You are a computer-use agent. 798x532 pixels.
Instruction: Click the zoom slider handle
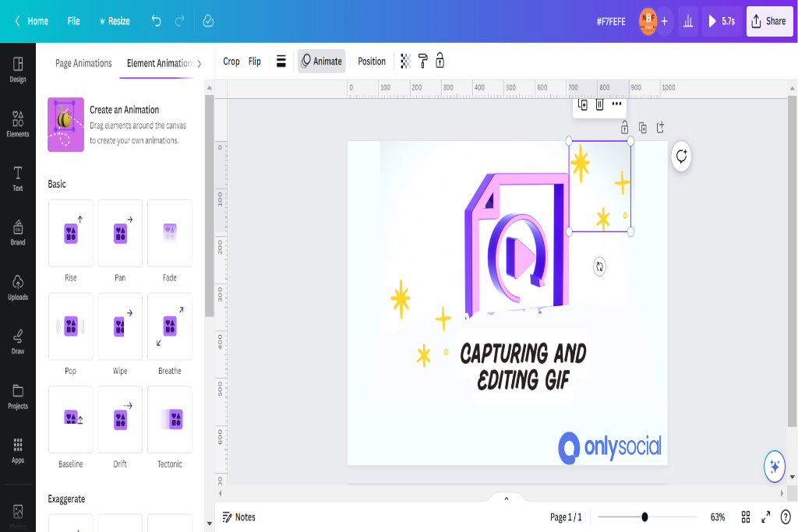644,517
